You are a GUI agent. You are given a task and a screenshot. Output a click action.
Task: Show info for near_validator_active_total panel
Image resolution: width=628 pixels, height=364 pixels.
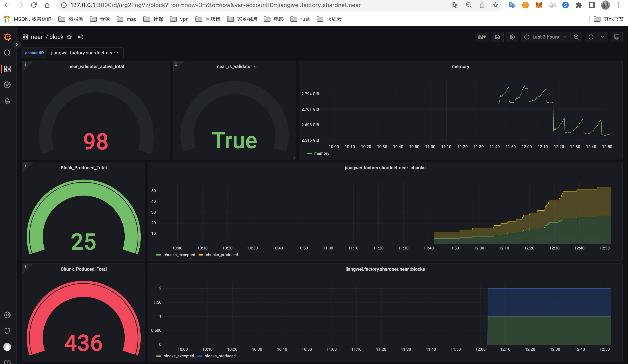pos(25,64)
